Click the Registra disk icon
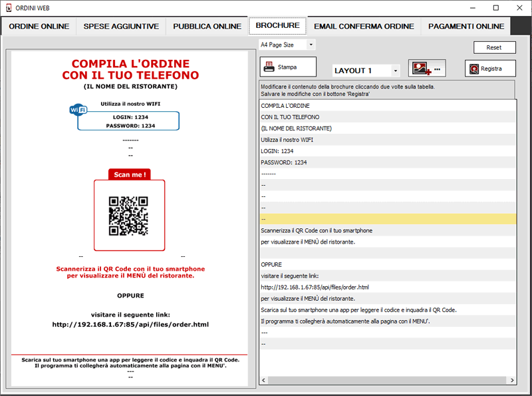 pos(474,69)
